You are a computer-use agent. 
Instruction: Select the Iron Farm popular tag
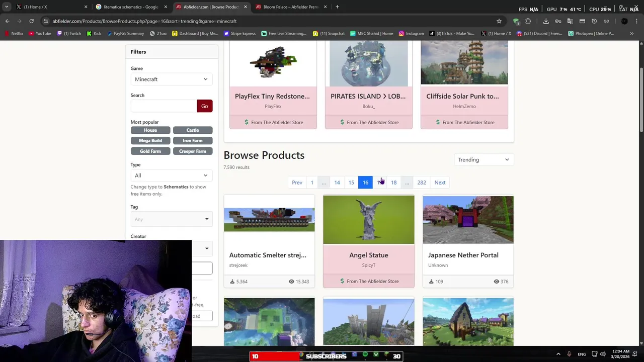coord(192,140)
